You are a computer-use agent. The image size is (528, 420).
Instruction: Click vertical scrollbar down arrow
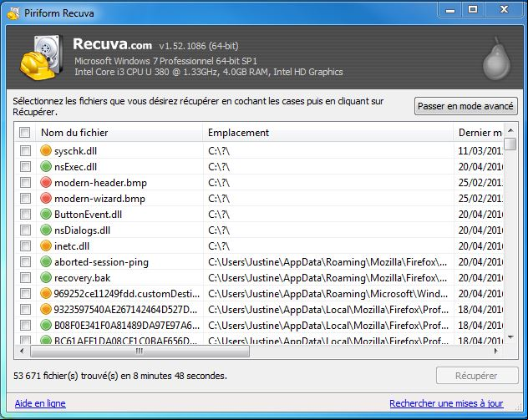point(510,337)
